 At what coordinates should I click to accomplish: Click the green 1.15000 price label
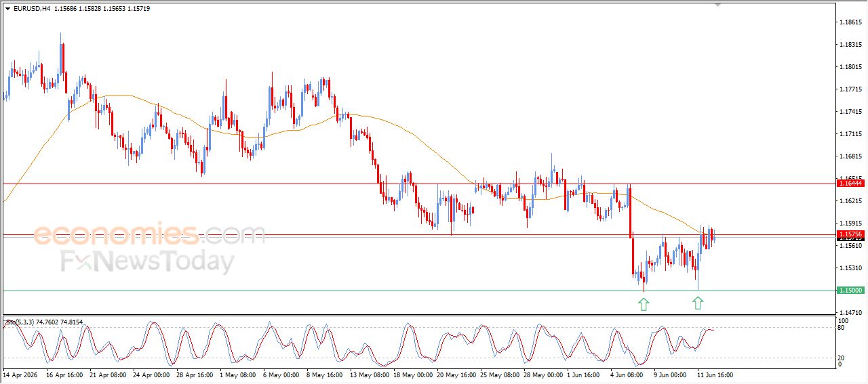coord(850,291)
